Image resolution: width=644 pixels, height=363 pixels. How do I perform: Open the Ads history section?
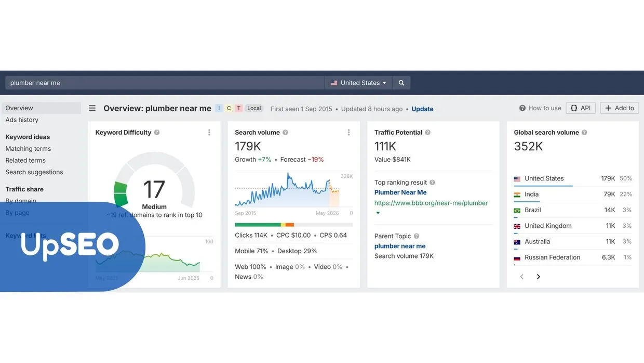(x=21, y=120)
